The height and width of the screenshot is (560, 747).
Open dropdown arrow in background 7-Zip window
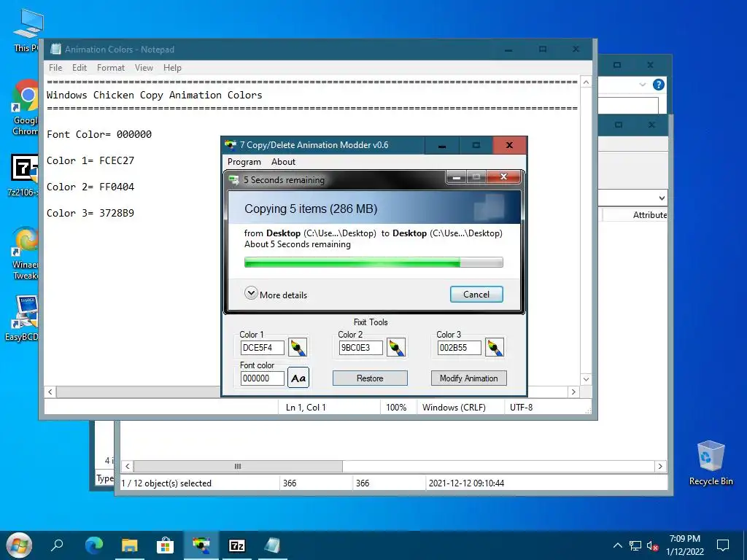pos(662,198)
